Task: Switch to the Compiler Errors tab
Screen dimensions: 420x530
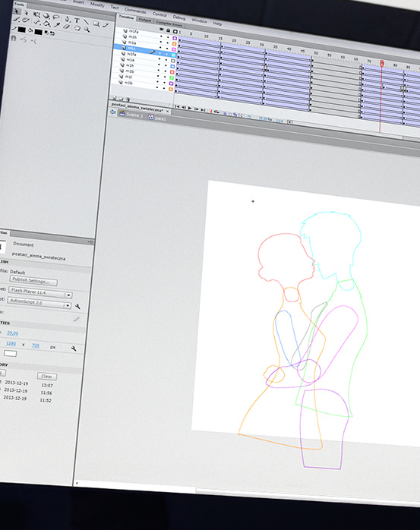Action: click(x=169, y=24)
